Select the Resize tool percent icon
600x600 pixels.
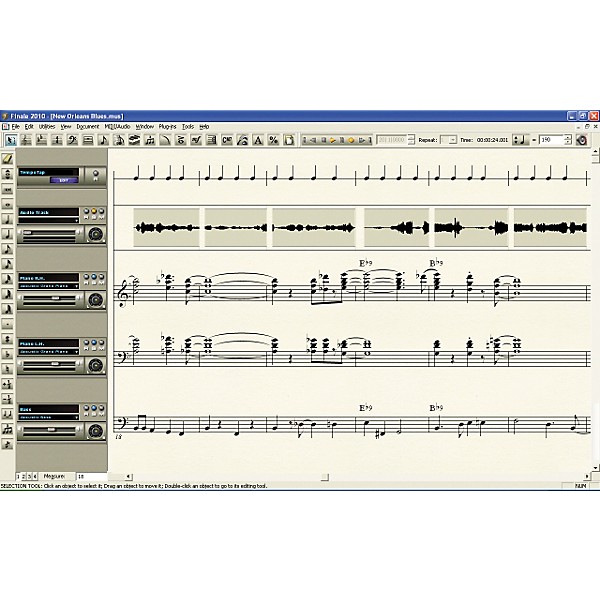pos(274,140)
